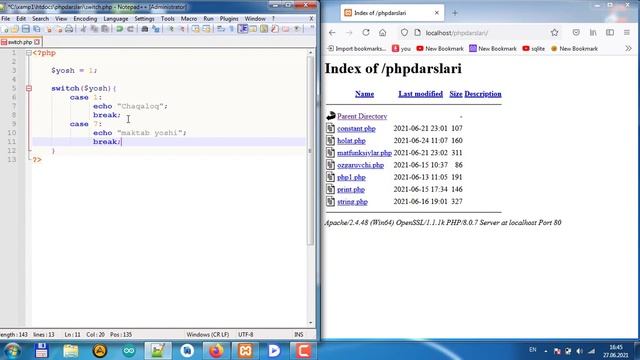Screen dimensions: 640x360
Task: Click Firefox forward arrow
Action: coord(349,33)
